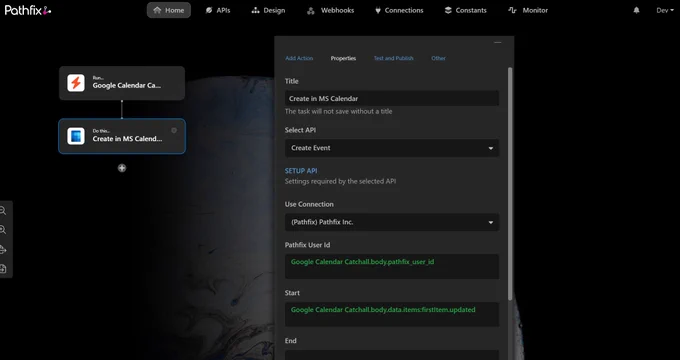The width and height of the screenshot is (680, 360).
Task: Click the fit-to-view icon in the left canvas toolbar
Action: click(3, 250)
